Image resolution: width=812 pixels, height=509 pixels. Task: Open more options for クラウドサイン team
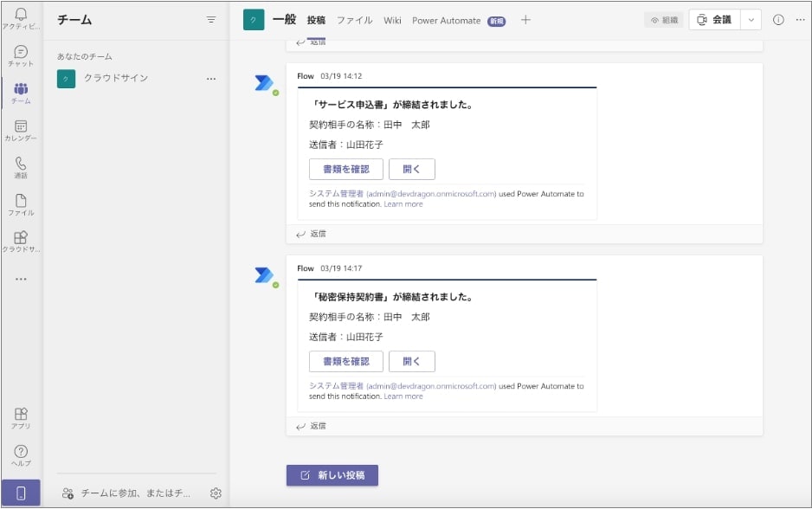pyautogui.click(x=211, y=79)
